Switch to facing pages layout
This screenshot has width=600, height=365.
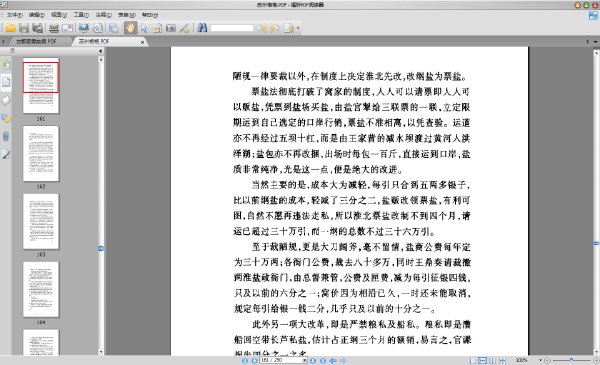[492, 360]
